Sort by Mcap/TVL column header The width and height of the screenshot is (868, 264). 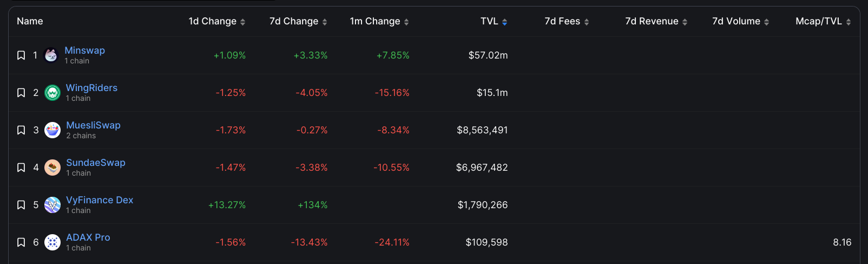point(823,22)
